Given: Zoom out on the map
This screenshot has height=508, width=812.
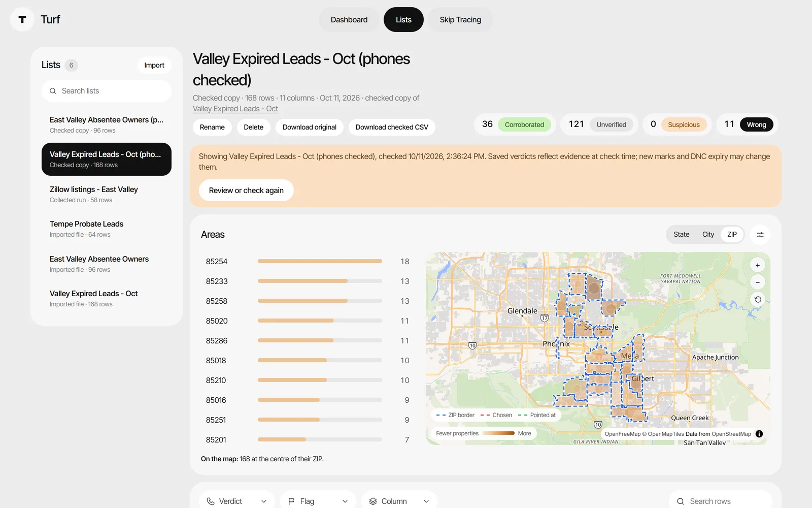Looking at the screenshot, I should coord(758,282).
